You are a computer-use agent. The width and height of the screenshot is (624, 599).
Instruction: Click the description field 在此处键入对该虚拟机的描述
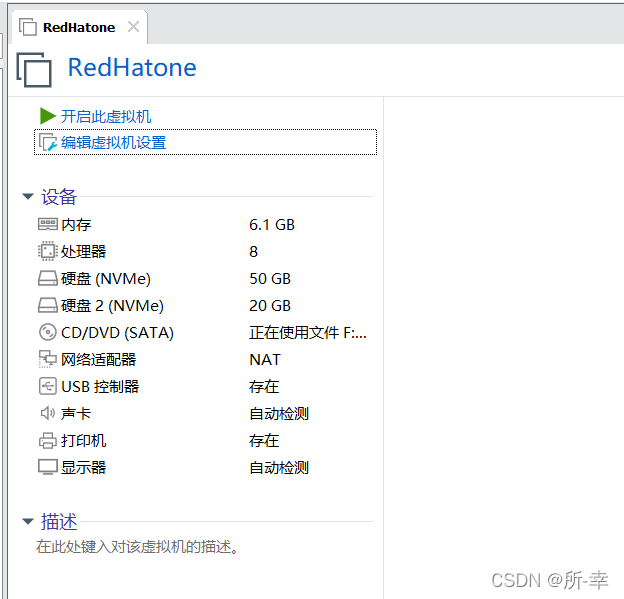137,546
